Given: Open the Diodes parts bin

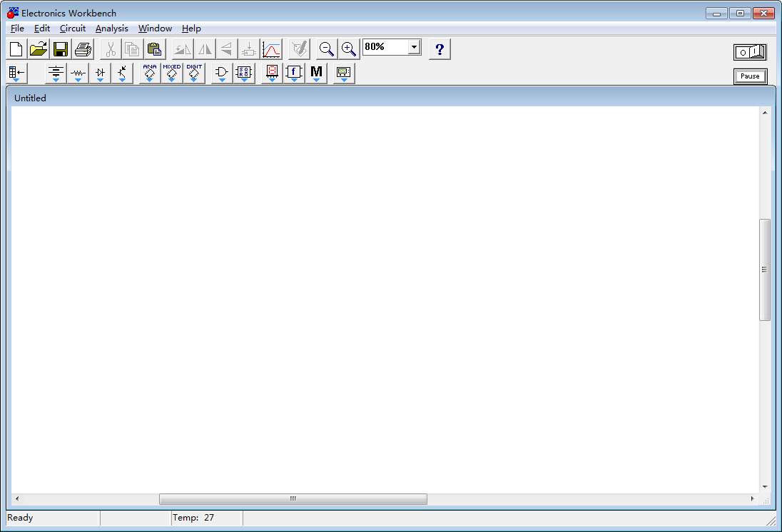Looking at the screenshot, I should tap(100, 73).
